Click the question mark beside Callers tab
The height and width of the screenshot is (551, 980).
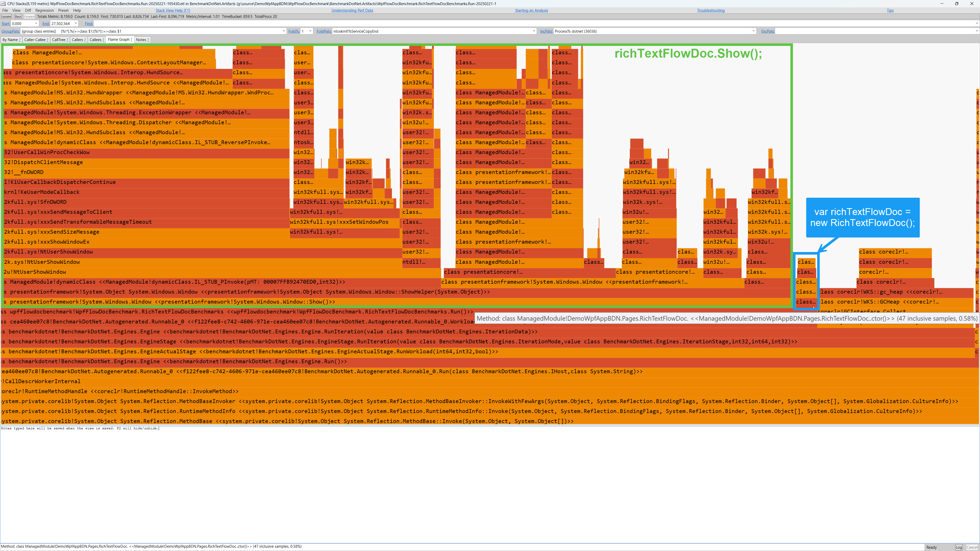85,40
